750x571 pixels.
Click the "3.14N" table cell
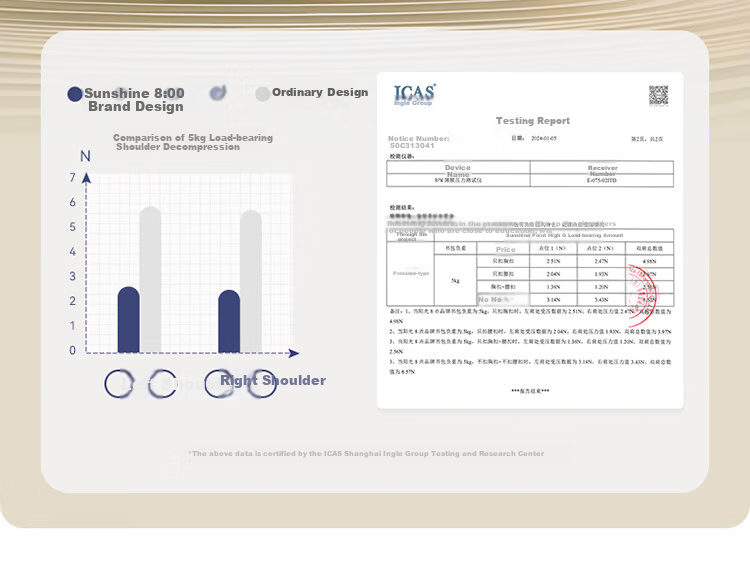tap(553, 299)
